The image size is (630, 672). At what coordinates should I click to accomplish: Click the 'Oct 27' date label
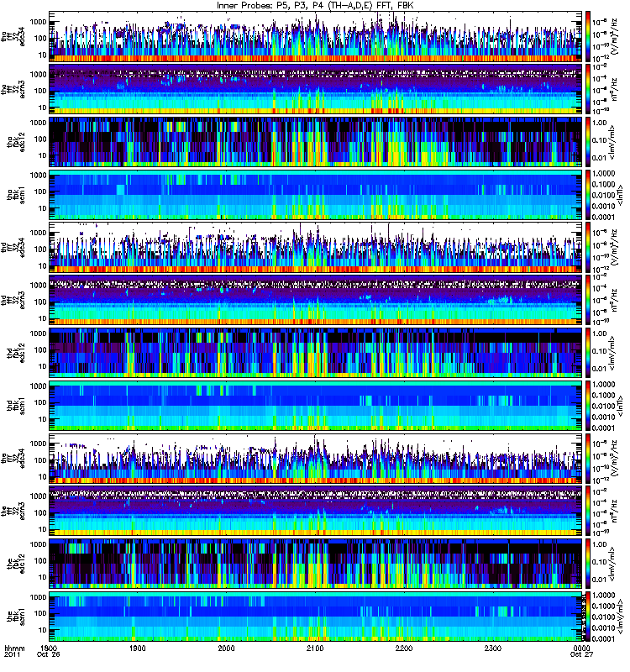[x=581, y=654]
